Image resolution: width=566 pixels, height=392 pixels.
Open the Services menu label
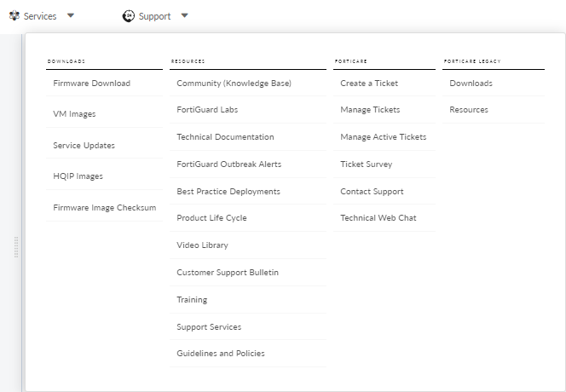click(x=40, y=16)
